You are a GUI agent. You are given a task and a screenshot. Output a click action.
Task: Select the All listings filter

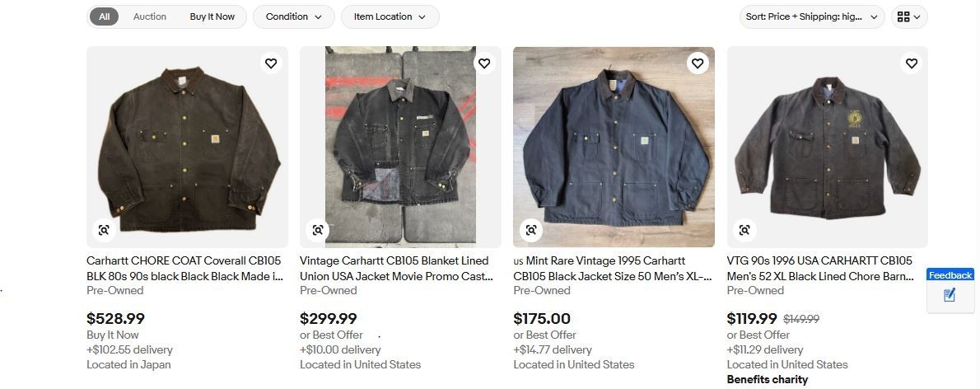(x=105, y=16)
